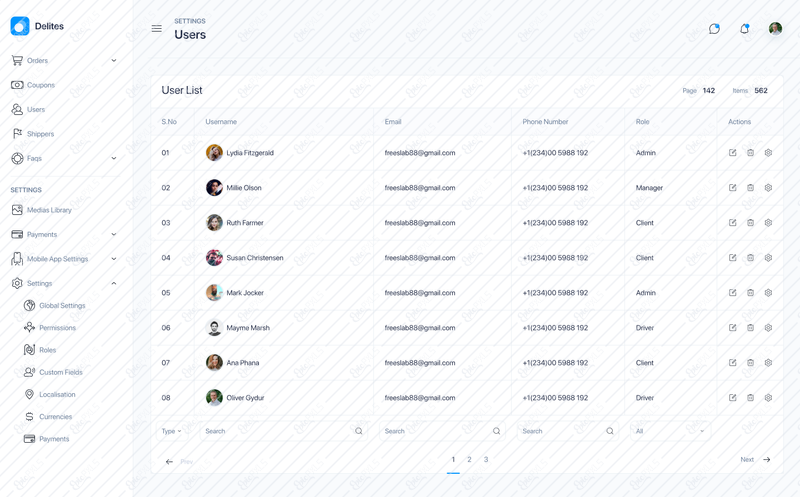Edit user Lydia Fitzgerald
Screen dimensions: 800x497
733,153
